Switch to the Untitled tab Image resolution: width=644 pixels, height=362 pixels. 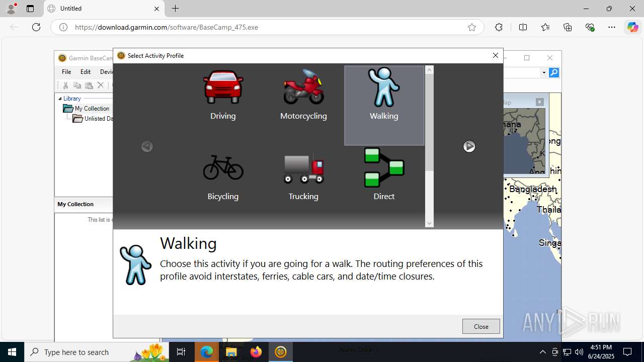(x=104, y=9)
